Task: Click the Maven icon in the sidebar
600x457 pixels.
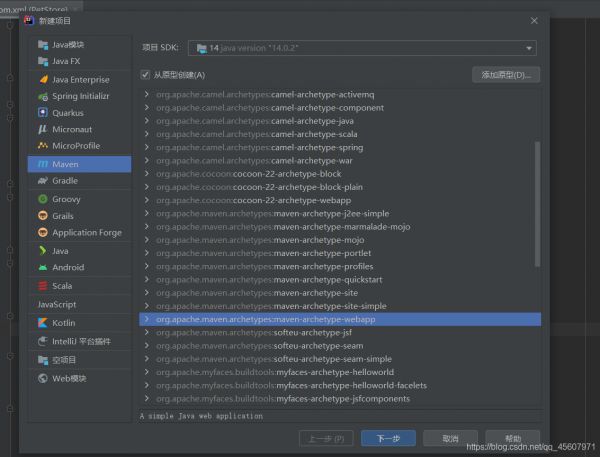Action: pyautogui.click(x=43, y=164)
